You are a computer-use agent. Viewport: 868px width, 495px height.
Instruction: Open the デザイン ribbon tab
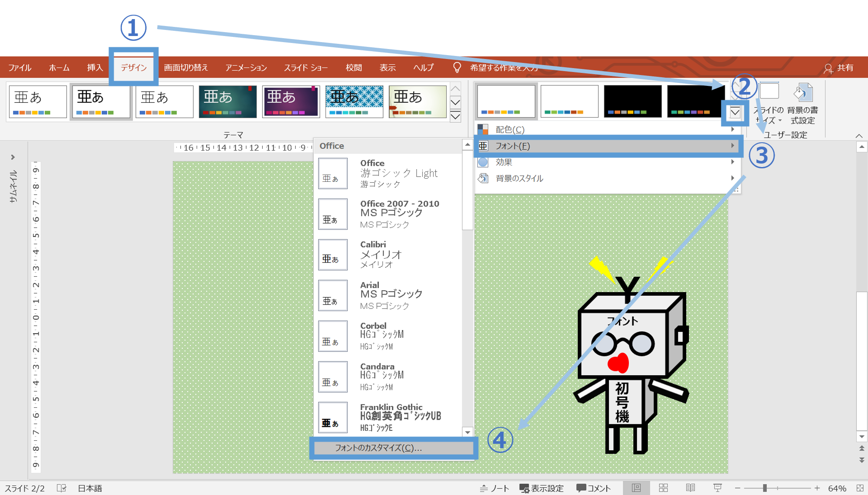134,67
